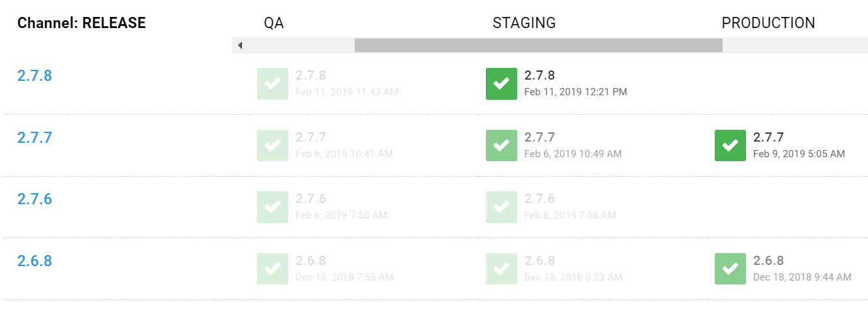This screenshot has width=868, height=319.
Task: Click the 2.6.8 Production success checkmark icon
Action: click(730, 269)
